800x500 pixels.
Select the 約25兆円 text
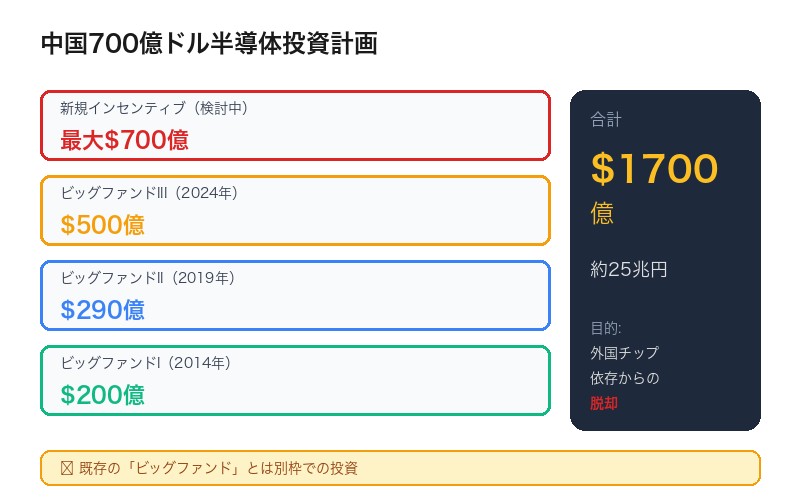point(628,269)
